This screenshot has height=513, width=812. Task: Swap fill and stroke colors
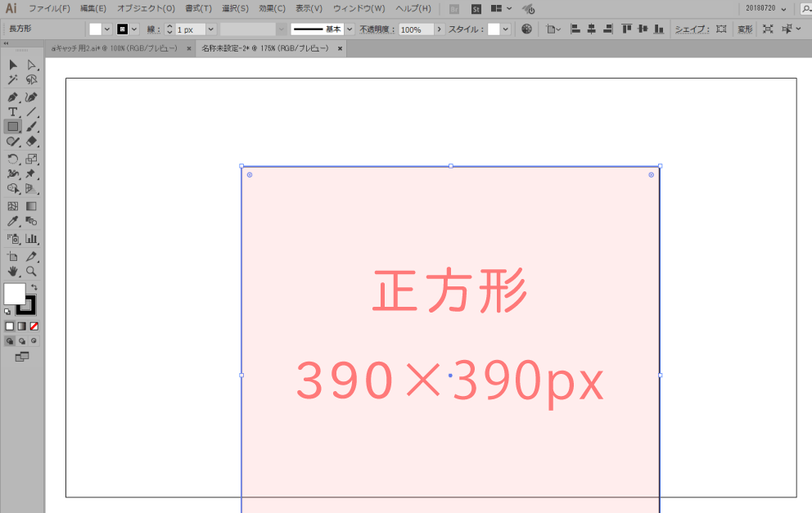tap(34, 287)
